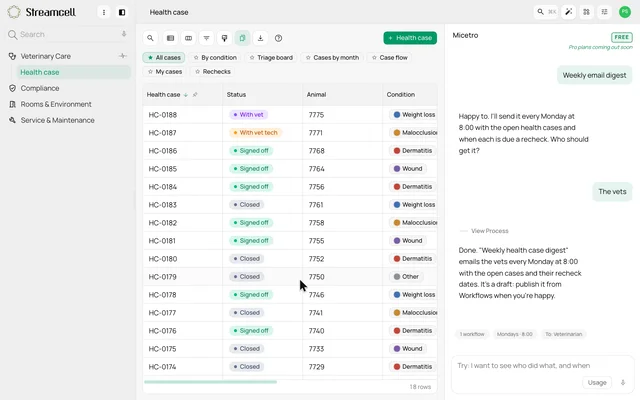Click the command shortcut grid icon
Viewport: 640px width, 400px height.
pyautogui.click(x=587, y=12)
